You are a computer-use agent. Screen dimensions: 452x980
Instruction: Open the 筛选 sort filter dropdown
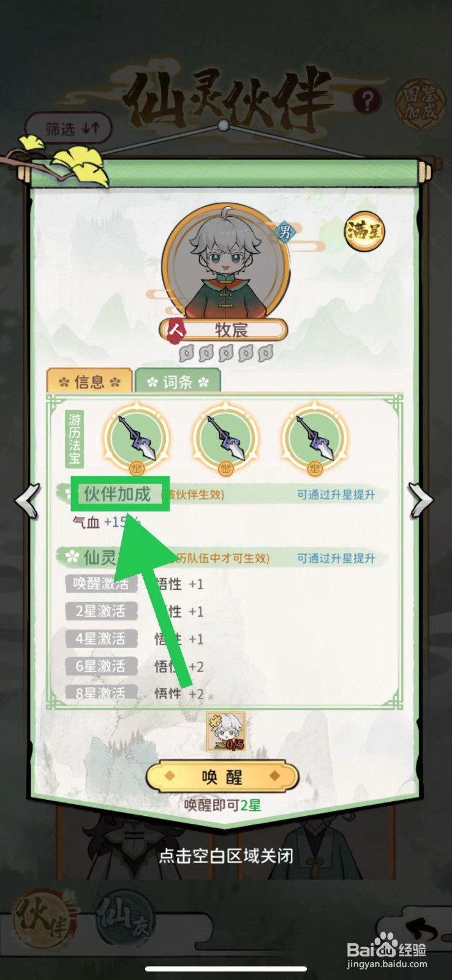coord(69,129)
